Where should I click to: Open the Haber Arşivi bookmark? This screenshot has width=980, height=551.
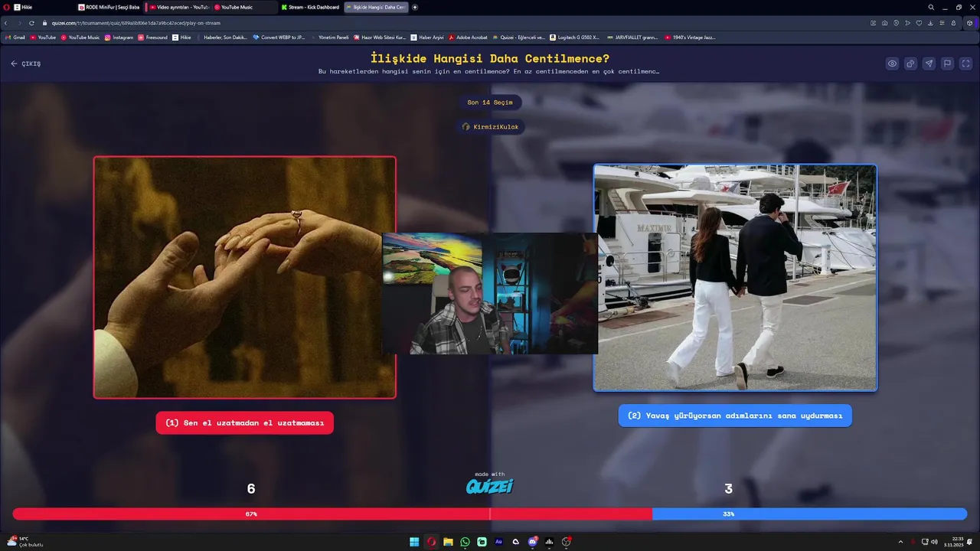pyautogui.click(x=427, y=37)
